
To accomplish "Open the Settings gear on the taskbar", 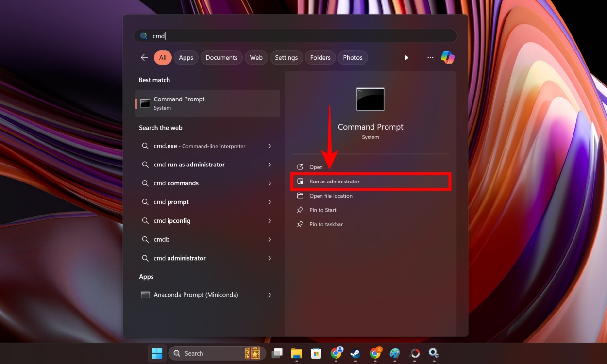I will pos(434,353).
